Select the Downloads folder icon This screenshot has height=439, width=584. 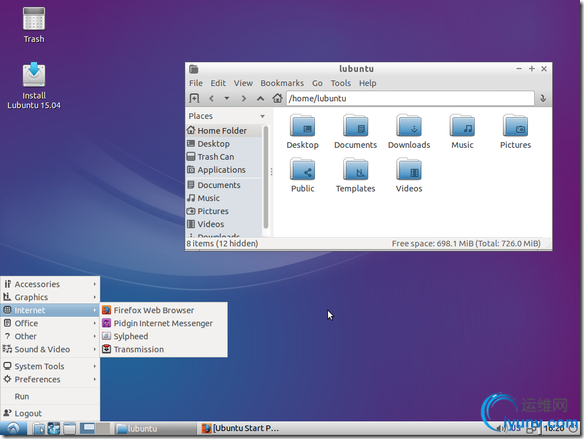tap(409, 132)
